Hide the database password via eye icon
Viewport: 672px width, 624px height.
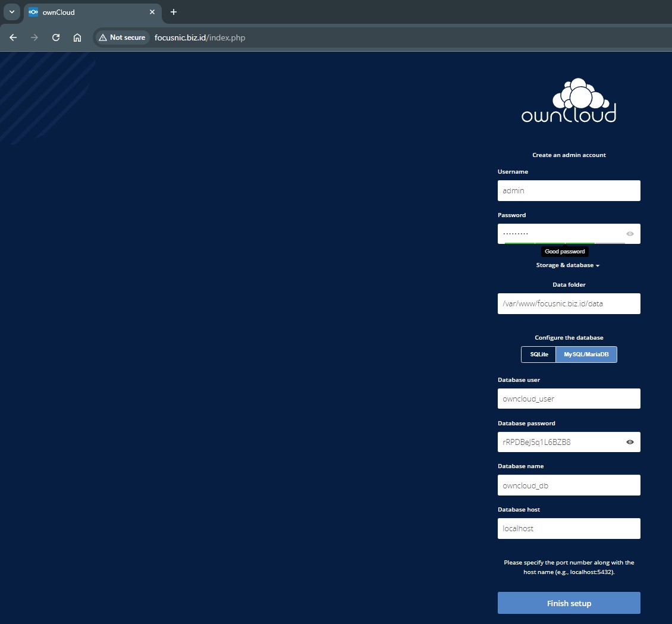[x=630, y=442]
